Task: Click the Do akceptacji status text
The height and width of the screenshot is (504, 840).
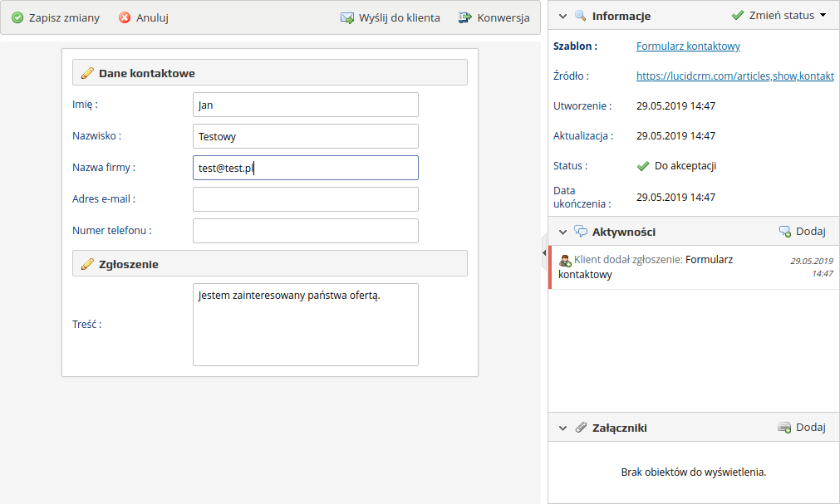Action: coord(685,166)
